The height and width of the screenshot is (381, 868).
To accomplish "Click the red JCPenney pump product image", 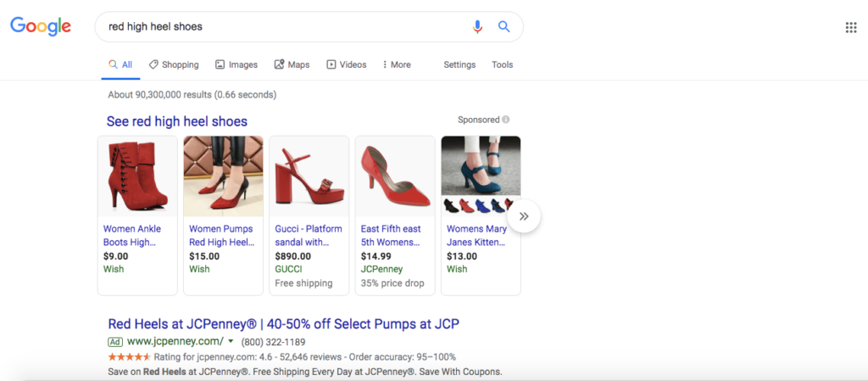I will point(395,176).
